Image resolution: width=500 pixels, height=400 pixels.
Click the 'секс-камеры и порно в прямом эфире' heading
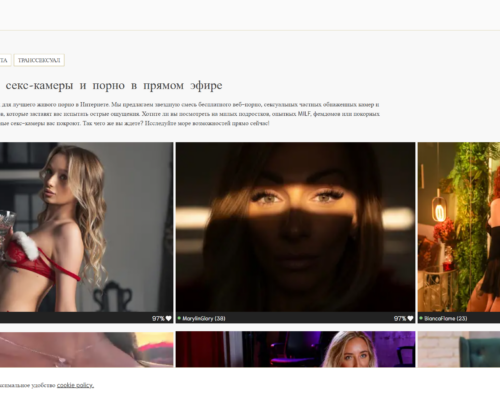pos(114,86)
